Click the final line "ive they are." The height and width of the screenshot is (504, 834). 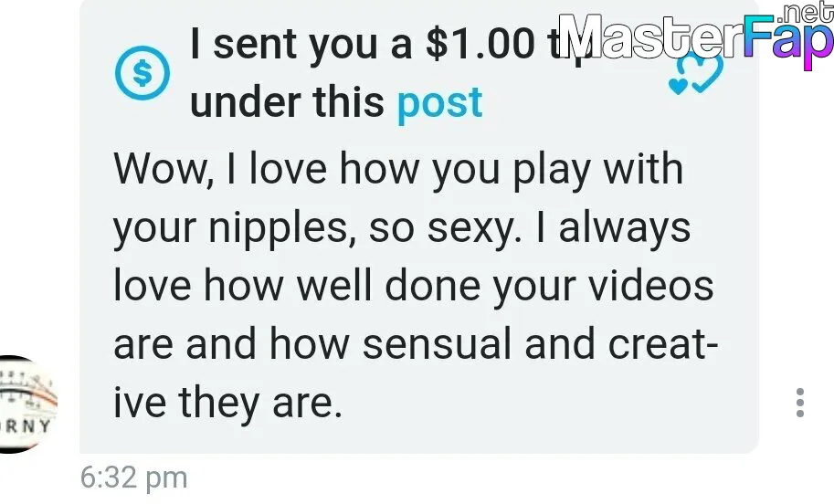tap(227, 404)
